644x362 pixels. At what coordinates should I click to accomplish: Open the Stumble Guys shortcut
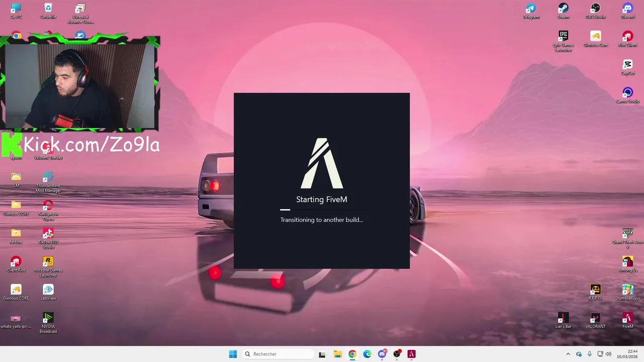tap(627, 293)
